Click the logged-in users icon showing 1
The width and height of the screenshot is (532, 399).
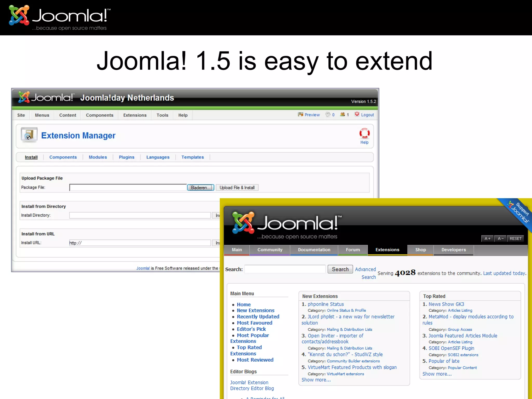click(x=343, y=114)
